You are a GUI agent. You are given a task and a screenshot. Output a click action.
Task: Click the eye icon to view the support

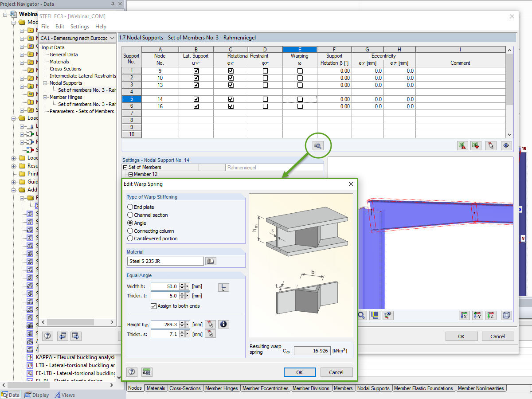click(x=506, y=145)
